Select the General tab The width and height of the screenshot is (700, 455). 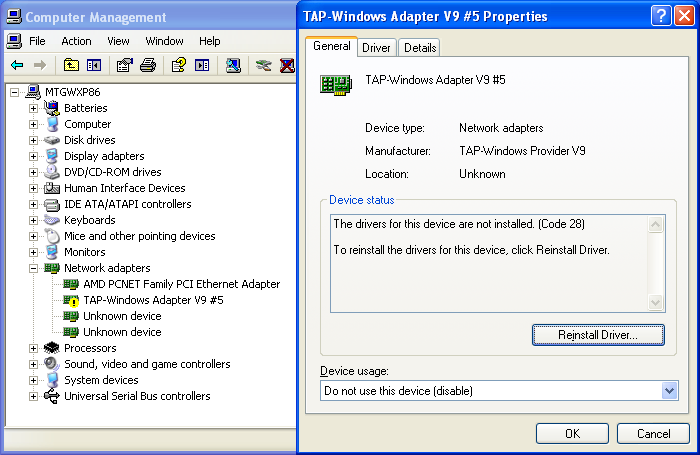(332, 46)
